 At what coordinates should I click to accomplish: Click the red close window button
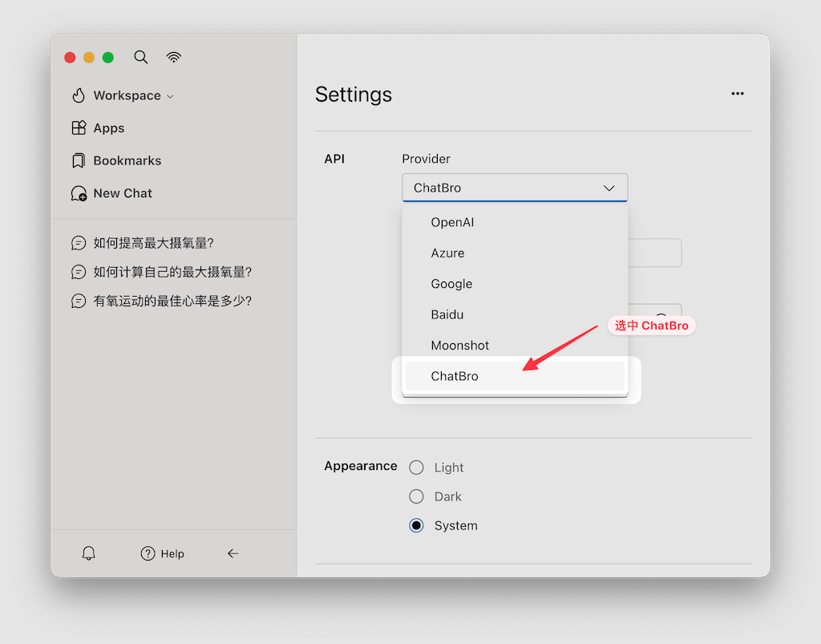click(70, 58)
